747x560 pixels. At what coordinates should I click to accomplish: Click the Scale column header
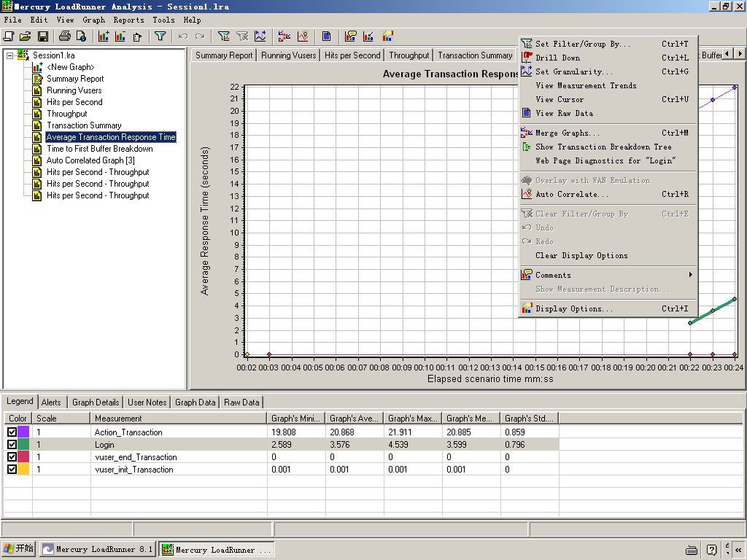(x=61, y=419)
